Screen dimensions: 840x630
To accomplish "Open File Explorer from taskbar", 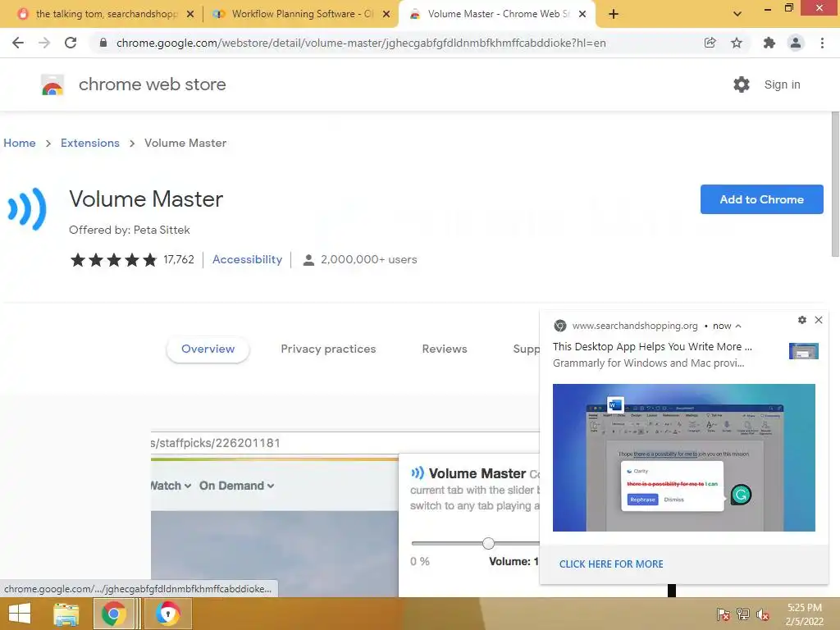I will (66, 614).
